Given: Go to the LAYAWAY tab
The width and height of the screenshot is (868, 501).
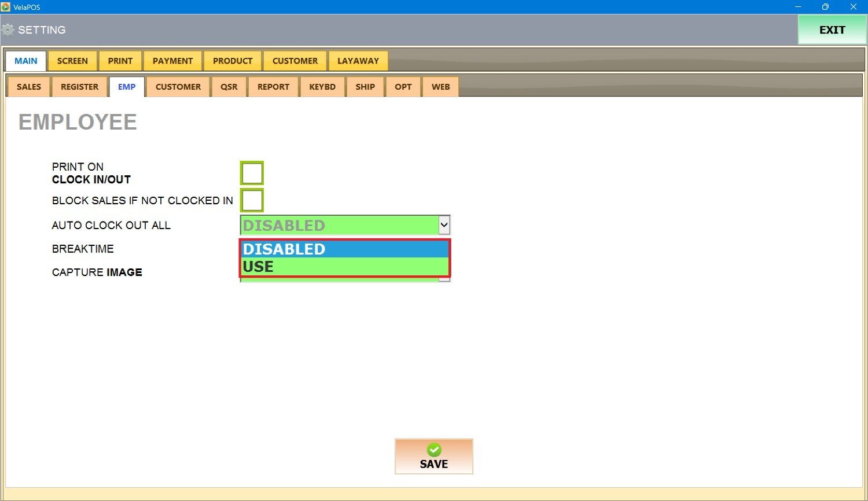Looking at the screenshot, I should point(358,61).
